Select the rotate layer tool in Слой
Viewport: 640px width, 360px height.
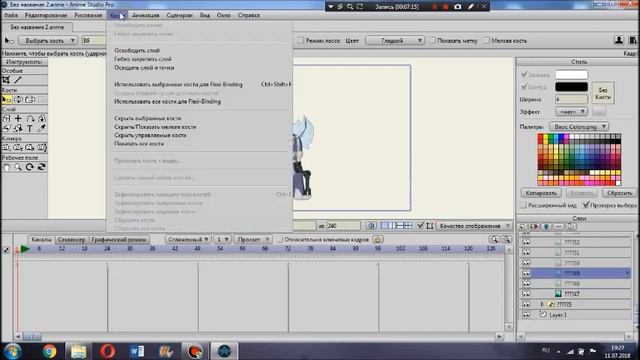[x=42, y=118]
